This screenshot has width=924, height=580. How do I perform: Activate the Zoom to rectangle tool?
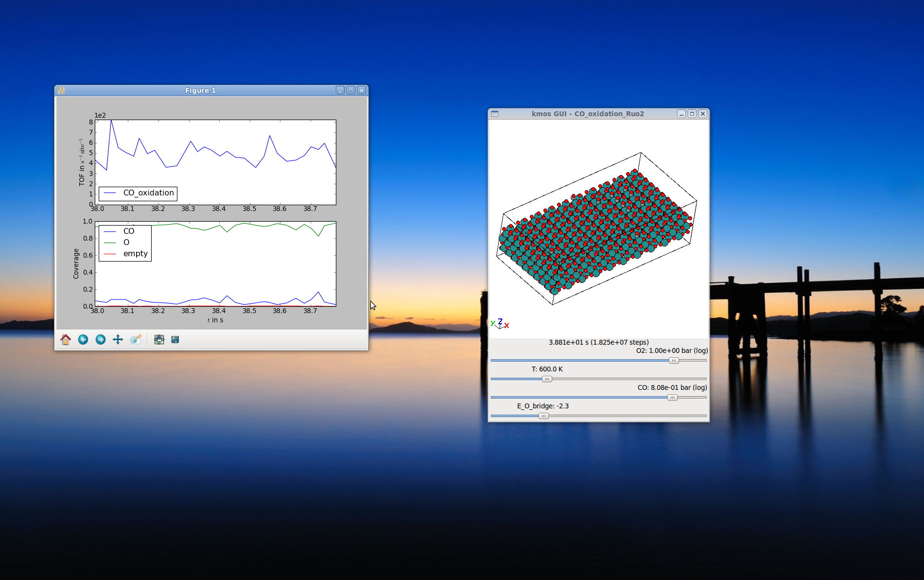[x=136, y=339]
